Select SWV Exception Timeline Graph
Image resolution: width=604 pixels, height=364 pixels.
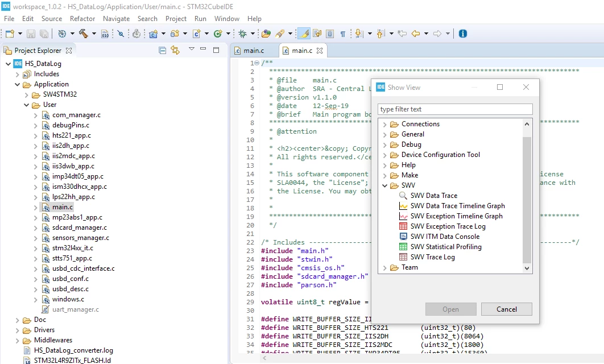click(x=457, y=216)
